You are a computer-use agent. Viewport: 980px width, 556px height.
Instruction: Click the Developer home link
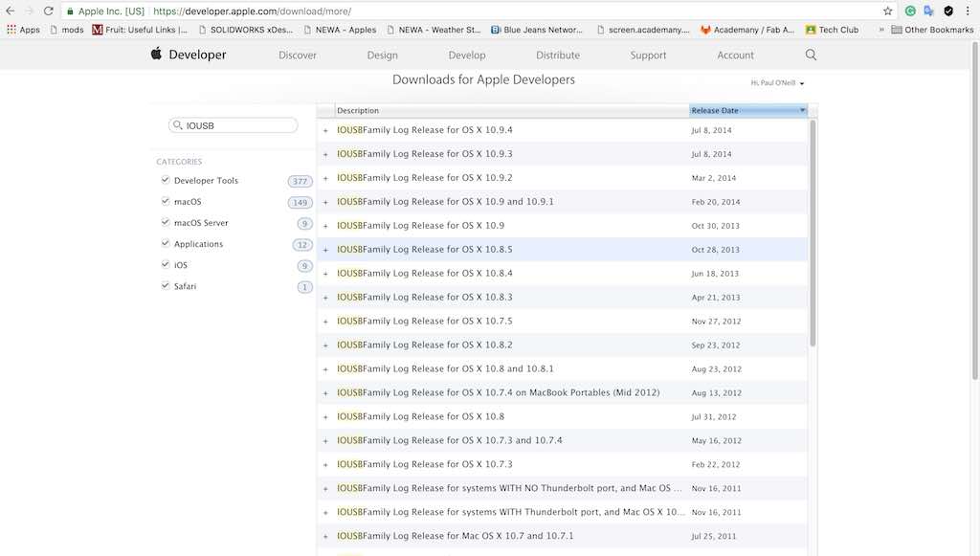[197, 55]
